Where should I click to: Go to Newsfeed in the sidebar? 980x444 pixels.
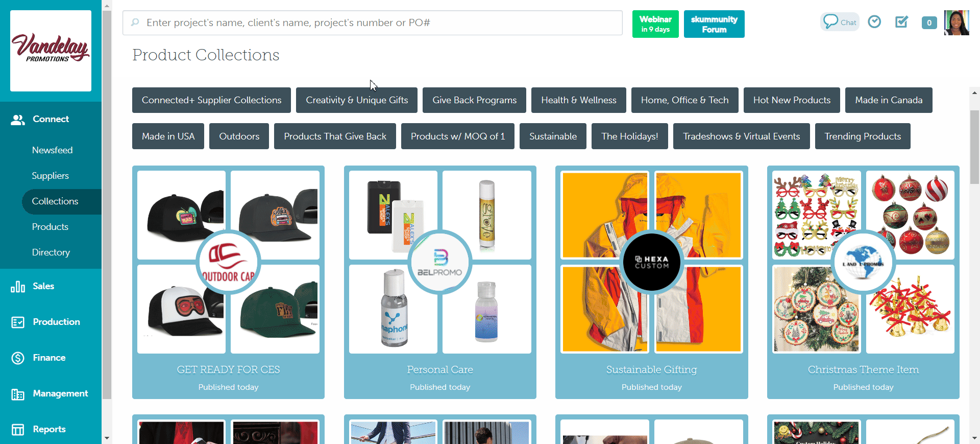tap(52, 150)
